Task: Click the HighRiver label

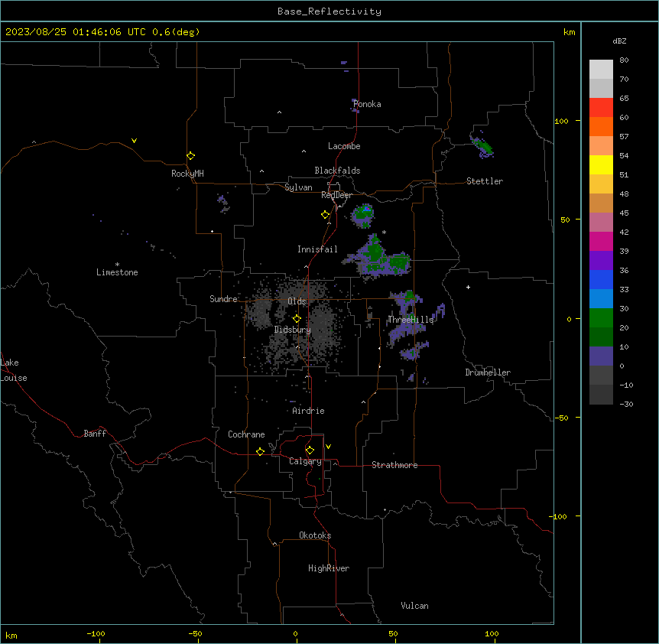Action: (x=329, y=568)
